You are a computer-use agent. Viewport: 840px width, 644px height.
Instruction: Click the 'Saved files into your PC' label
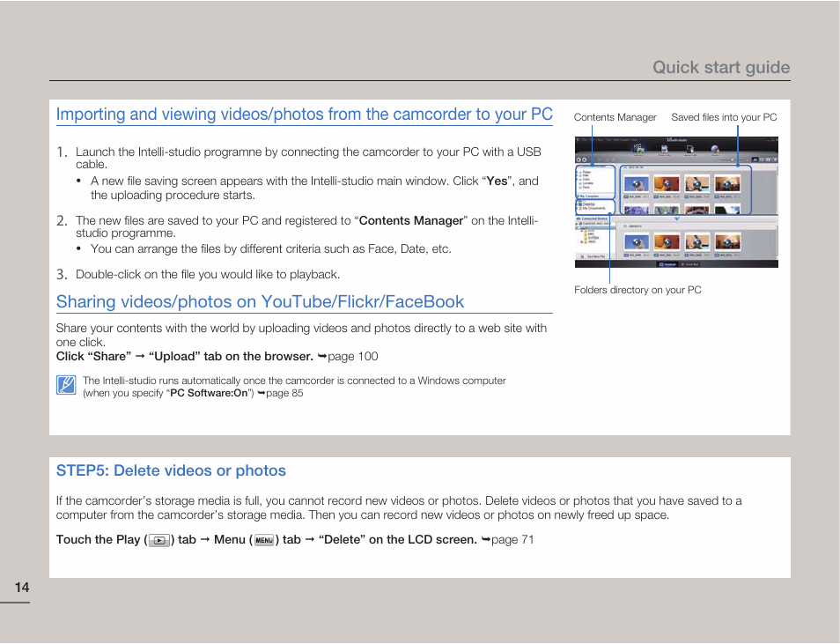[x=724, y=117]
